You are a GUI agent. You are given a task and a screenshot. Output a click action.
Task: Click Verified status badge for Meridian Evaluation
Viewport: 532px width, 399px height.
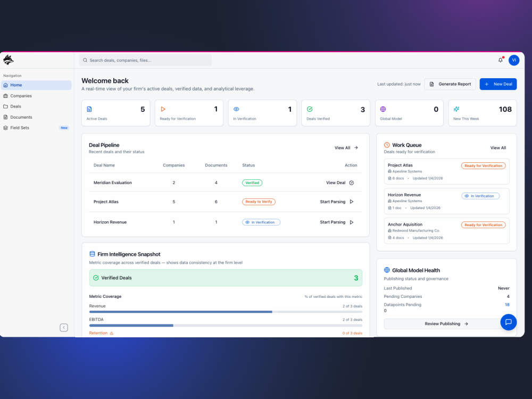pos(252,183)
